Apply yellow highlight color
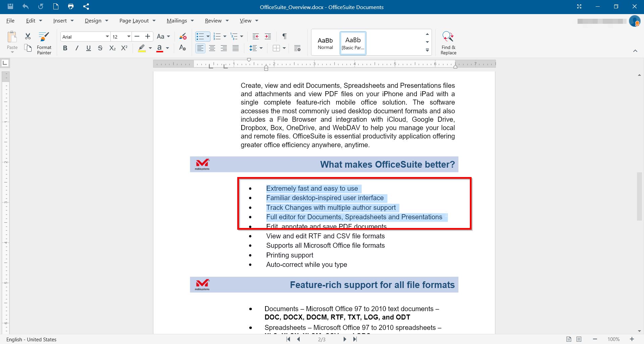644x344 pixels. [142, 48]
